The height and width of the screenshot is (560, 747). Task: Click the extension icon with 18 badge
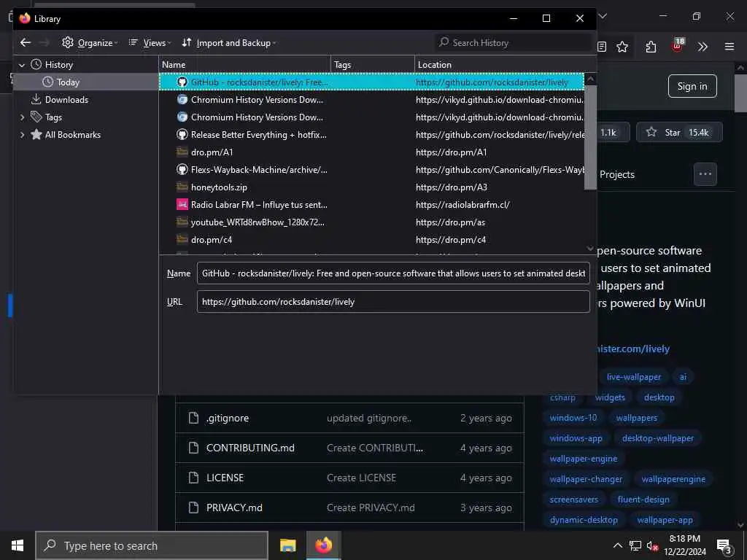coord(678,45)
